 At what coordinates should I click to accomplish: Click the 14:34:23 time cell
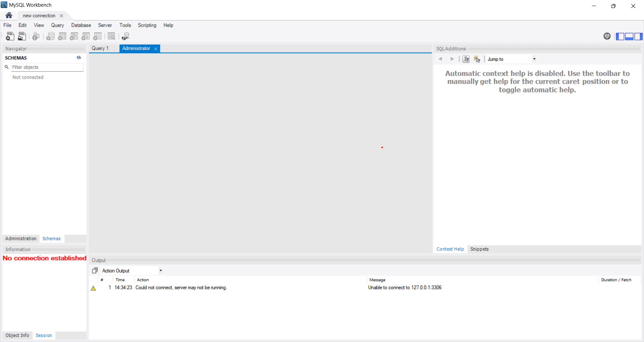pos(123,288)
